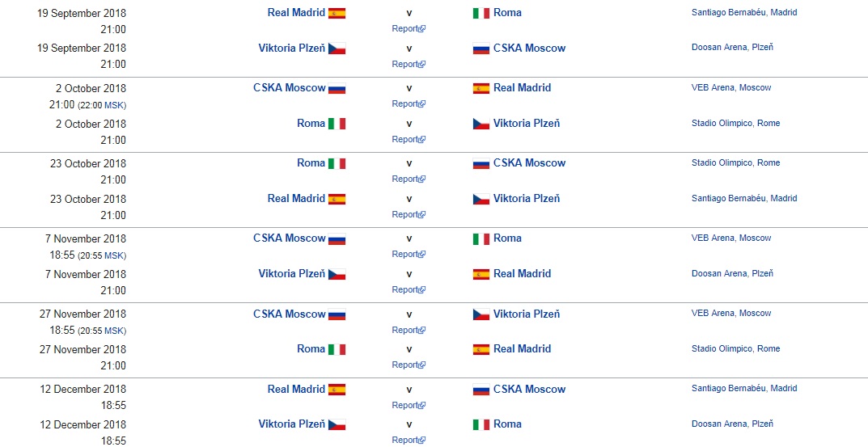Click Italy flag beside Roma, 12 December match
This screenshot has width=868, height=447.
(x=481, y=424)
